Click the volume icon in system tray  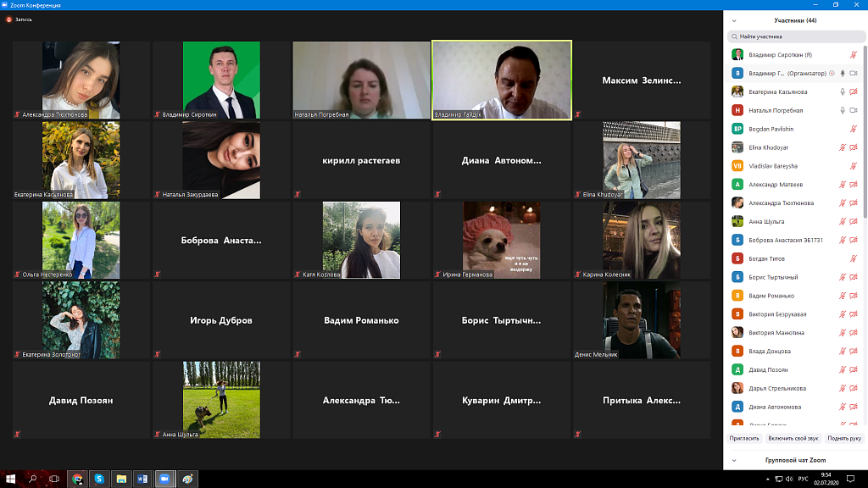point(789,480)
